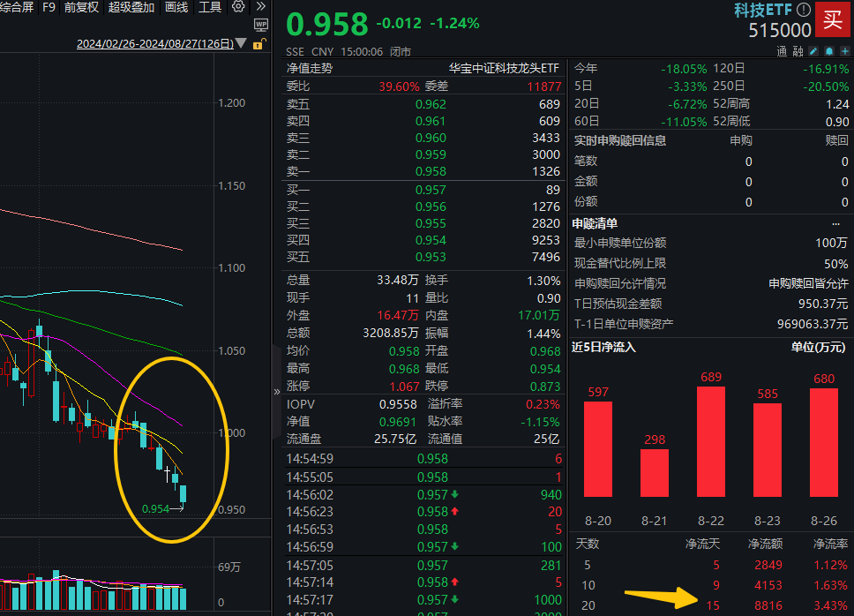This screenshot has width=854, height=616.
Task: Toggle the yellow date range lock
Action: (258, 43)
